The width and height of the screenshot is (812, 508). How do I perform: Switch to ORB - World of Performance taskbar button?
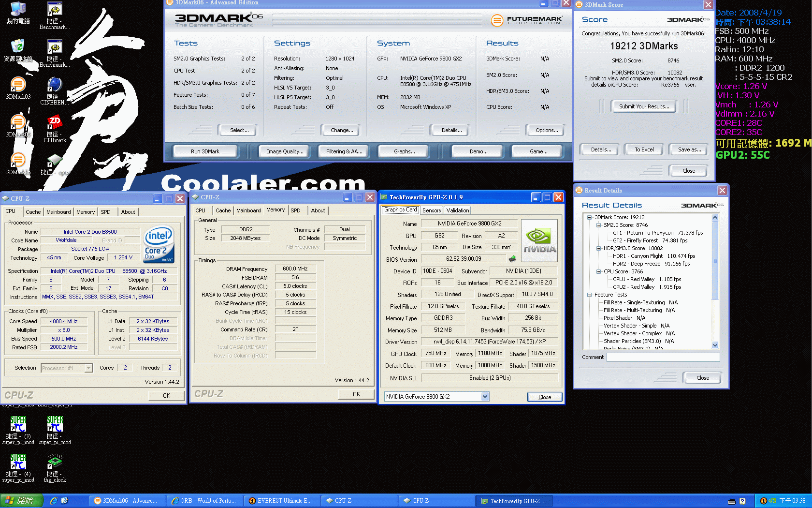point(205,501)
